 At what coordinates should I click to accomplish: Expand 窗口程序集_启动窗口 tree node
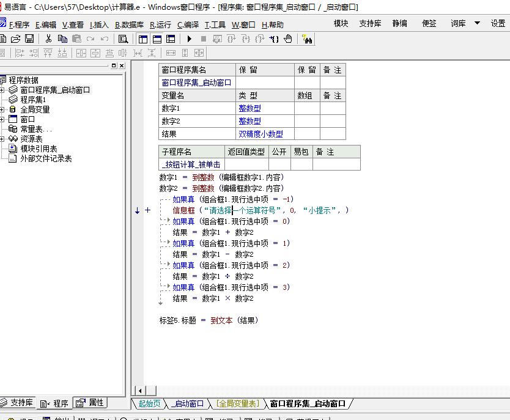2,90
